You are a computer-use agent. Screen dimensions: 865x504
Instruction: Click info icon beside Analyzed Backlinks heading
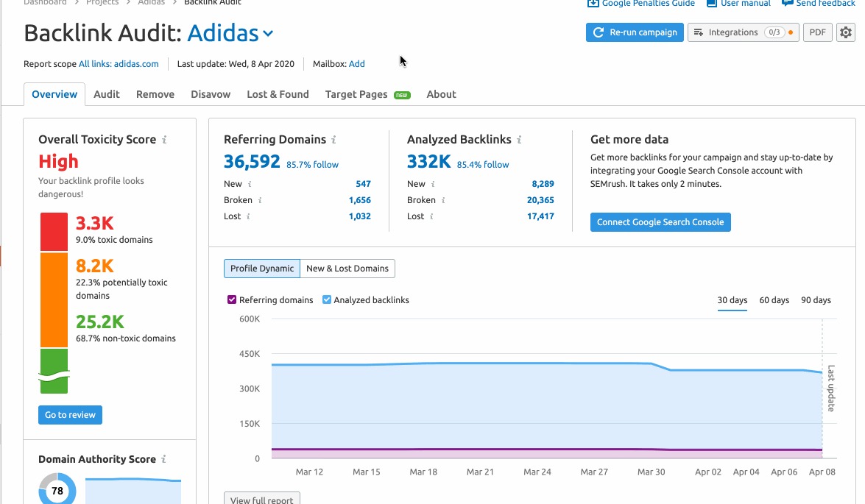519,140
